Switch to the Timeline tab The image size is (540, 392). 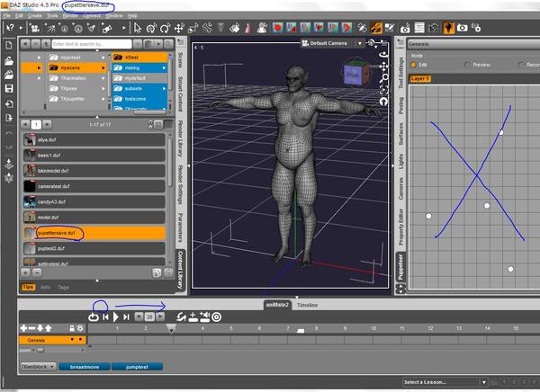(x=307, y=305)
